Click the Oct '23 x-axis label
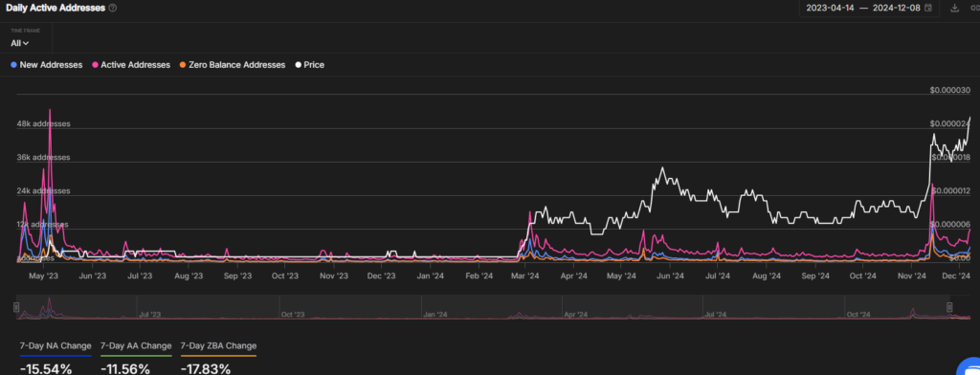The height and width of the screenshot is (375, 980). click(286, 275)
